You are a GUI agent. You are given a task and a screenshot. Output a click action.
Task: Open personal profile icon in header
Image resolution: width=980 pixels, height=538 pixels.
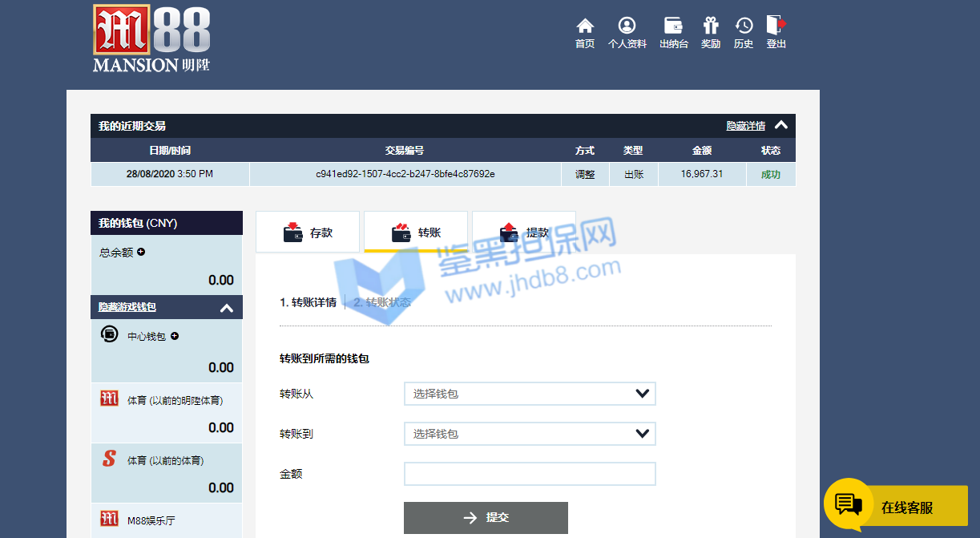627,26
